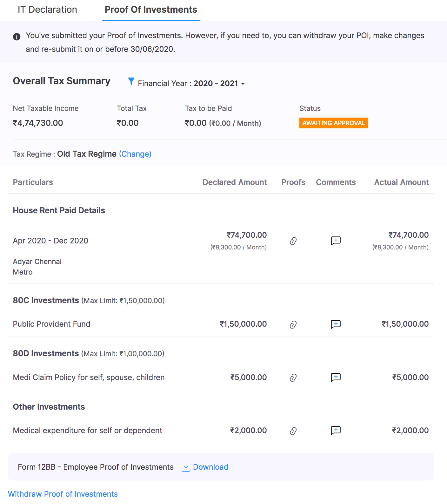The image size is (447, 504).
Task: Click the blue filter funnel icon
Action: tap(131, 81)
